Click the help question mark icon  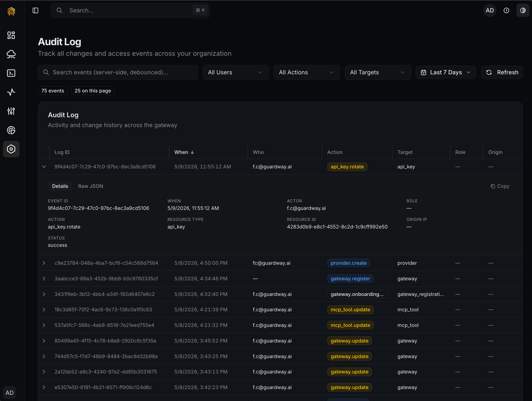(x=506, y=10)
